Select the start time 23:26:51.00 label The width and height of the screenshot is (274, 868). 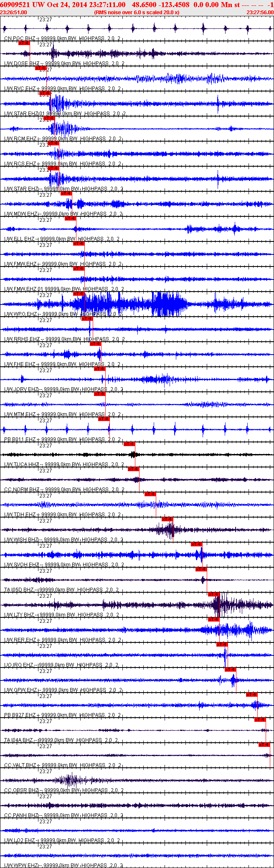coord(14,13)
